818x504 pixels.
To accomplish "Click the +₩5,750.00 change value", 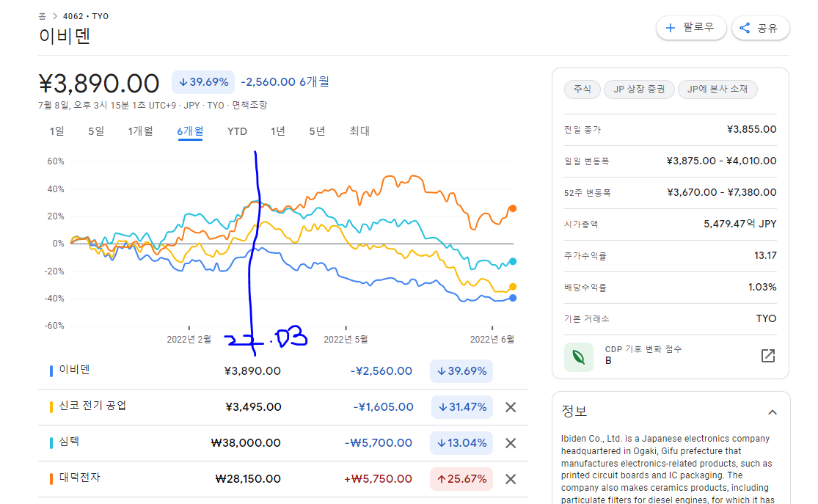I will [379, 479].
